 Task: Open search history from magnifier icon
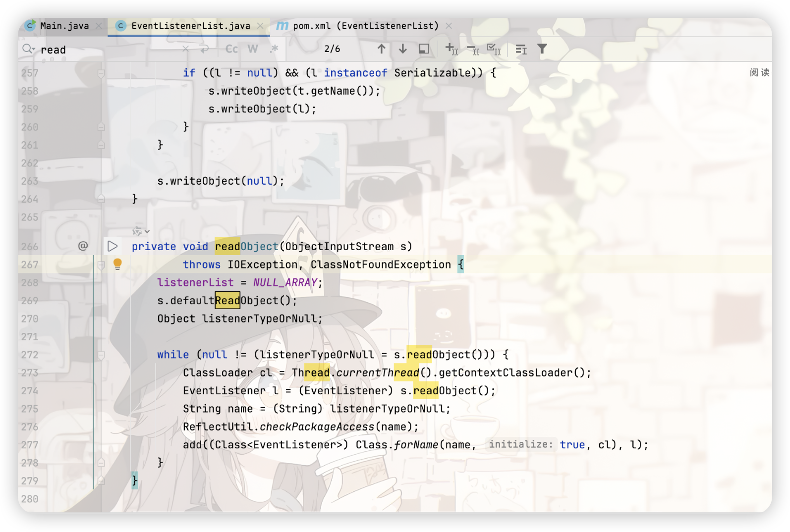(x=28, y=49)
